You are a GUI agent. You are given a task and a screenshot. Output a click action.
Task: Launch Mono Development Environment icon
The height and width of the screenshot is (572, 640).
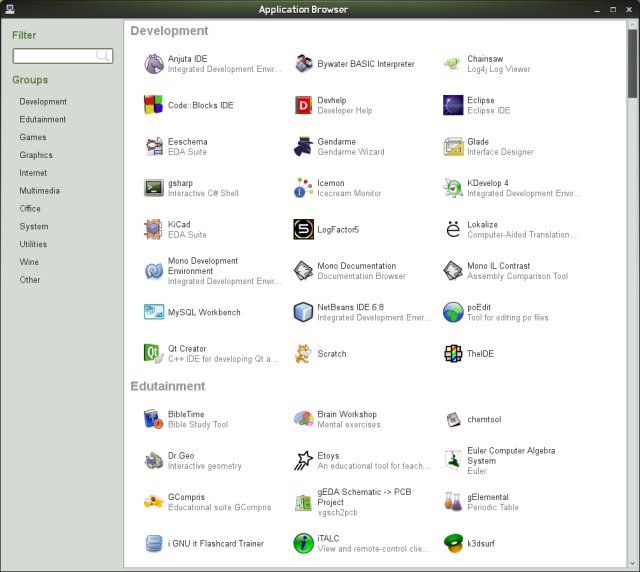154,271
